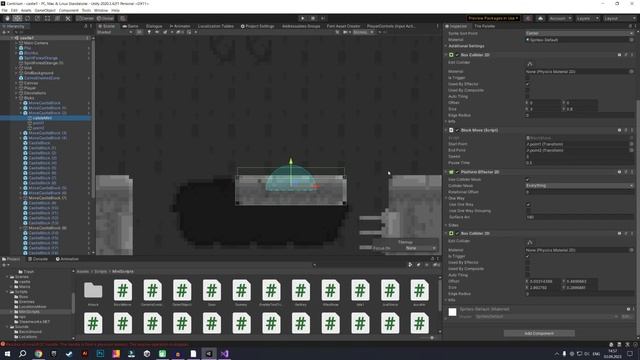Open the Window menu
640x360 pixels.
pos(101,10)
